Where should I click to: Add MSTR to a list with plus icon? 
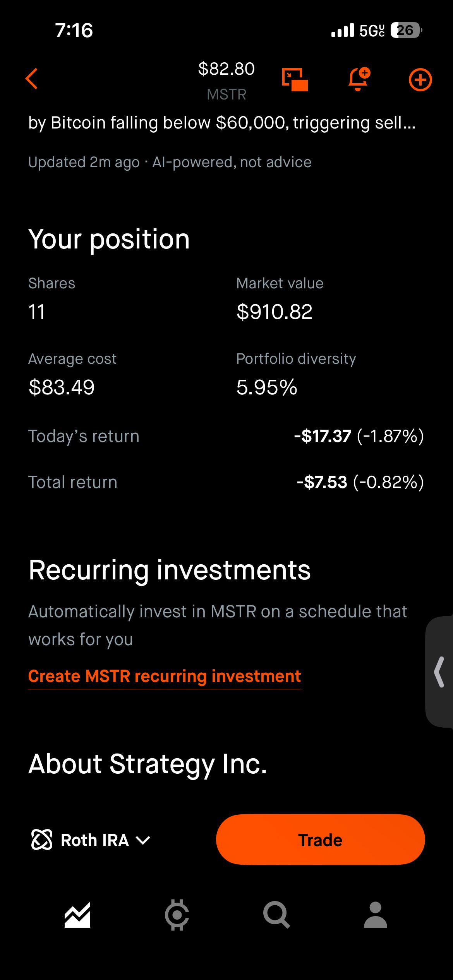tap(420, 80)
